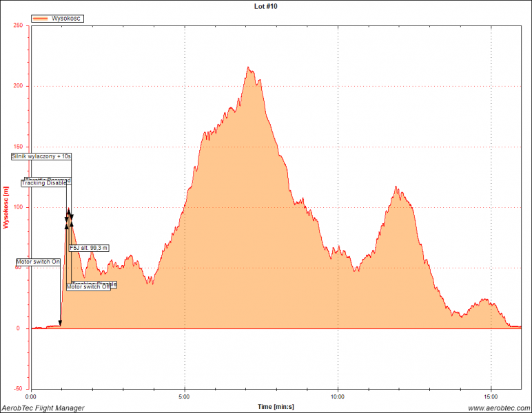Click the 'Time [min:s]' axis title
Screen dimensions: 532x413
275,407
